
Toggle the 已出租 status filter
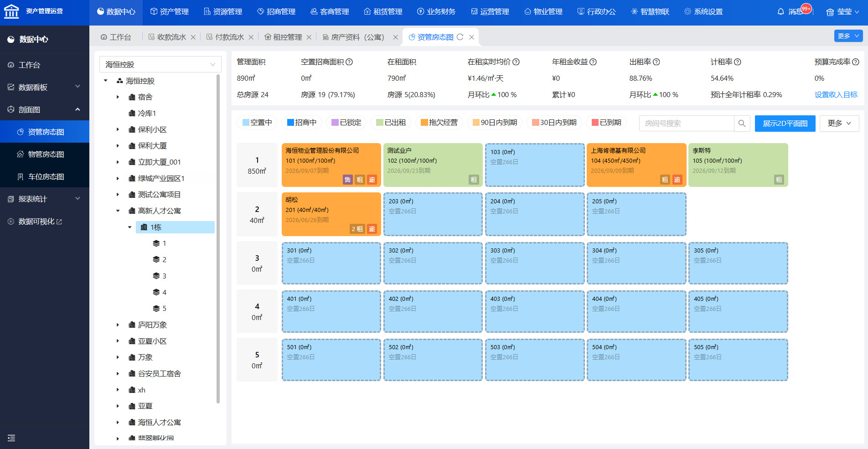tap(391, 123)
